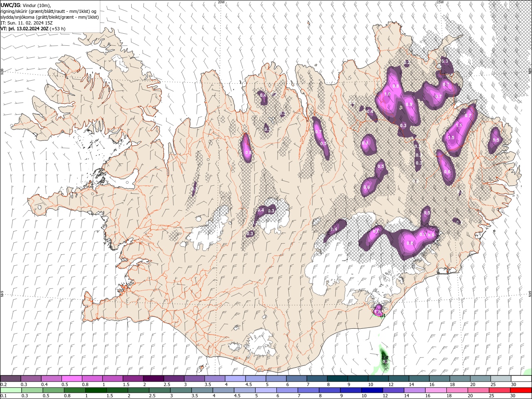
Task: Click the pale grey snow swatch at 25
Action: click(500, 379)
